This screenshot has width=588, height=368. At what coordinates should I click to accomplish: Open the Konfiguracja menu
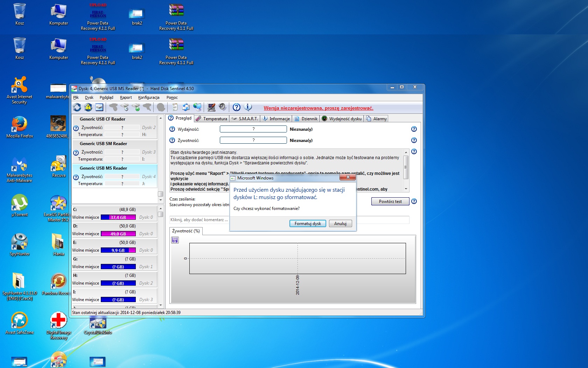[x=149, y=97]
